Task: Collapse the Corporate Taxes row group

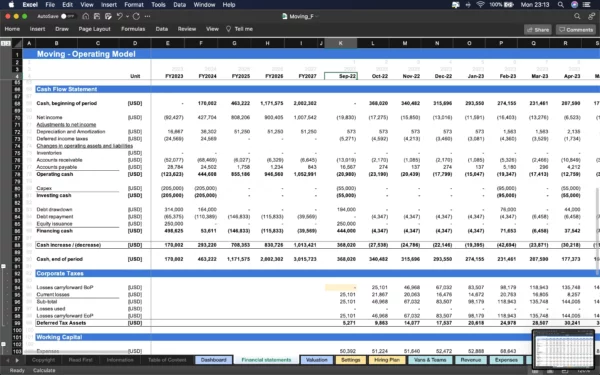Action: (3, 266)
